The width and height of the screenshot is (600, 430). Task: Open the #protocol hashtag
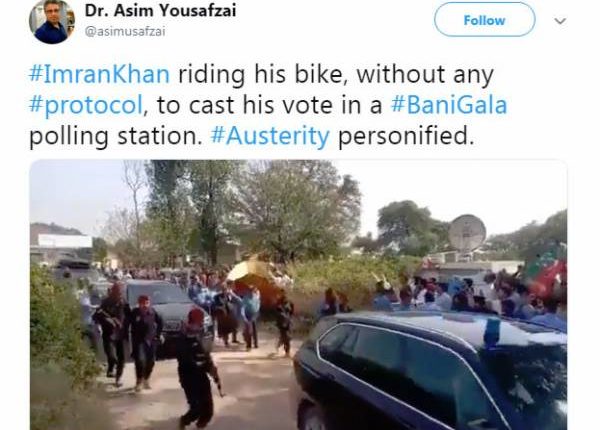[86, 105]
